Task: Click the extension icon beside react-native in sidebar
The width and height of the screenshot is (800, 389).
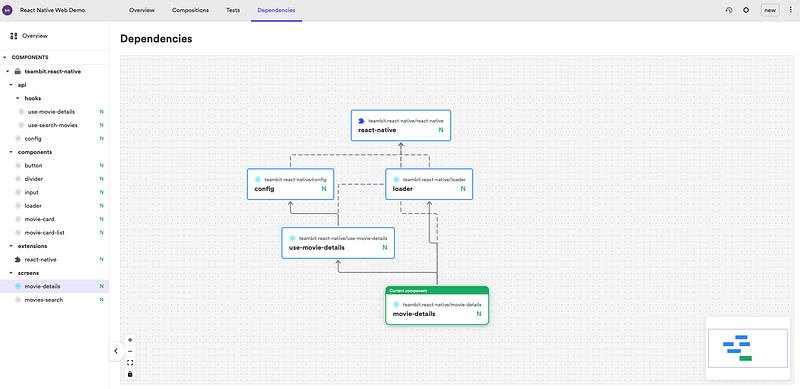Action: [18, 259]
